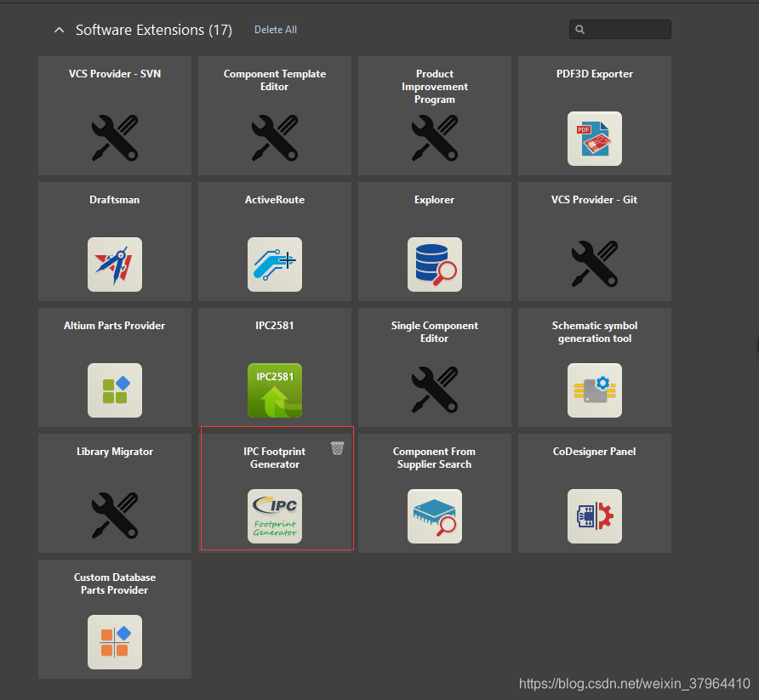This screenshot has width=759, height=700.
Task: Focus the extensions search field
Action: point(620,30)
